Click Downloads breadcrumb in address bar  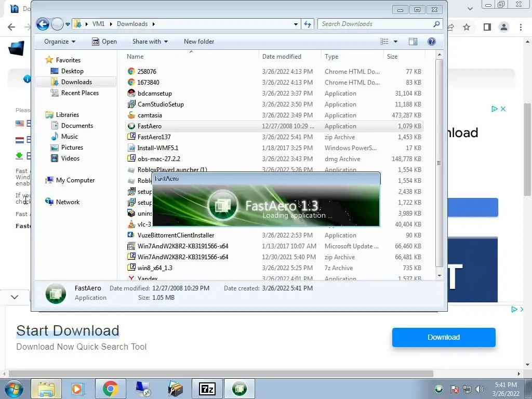[132, 24]
